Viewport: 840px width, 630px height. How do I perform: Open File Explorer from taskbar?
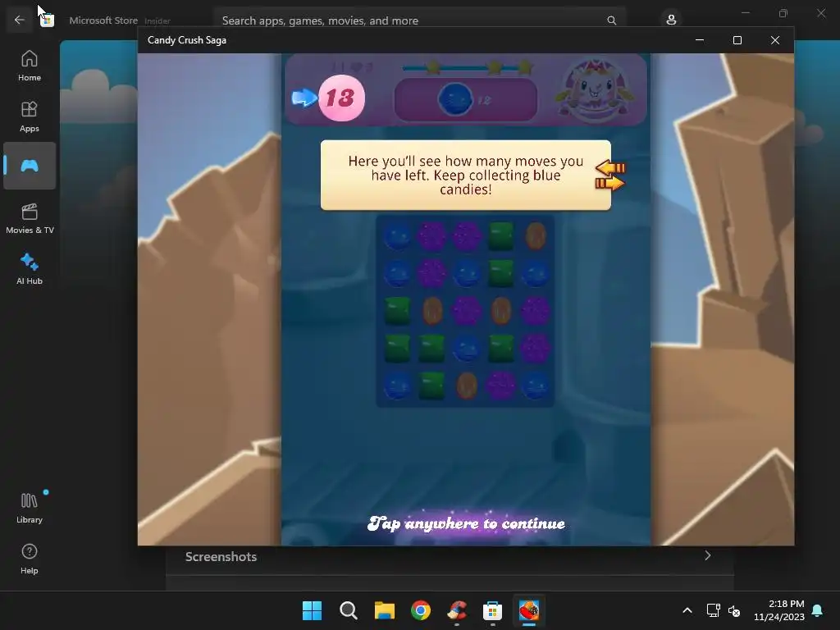384,610
